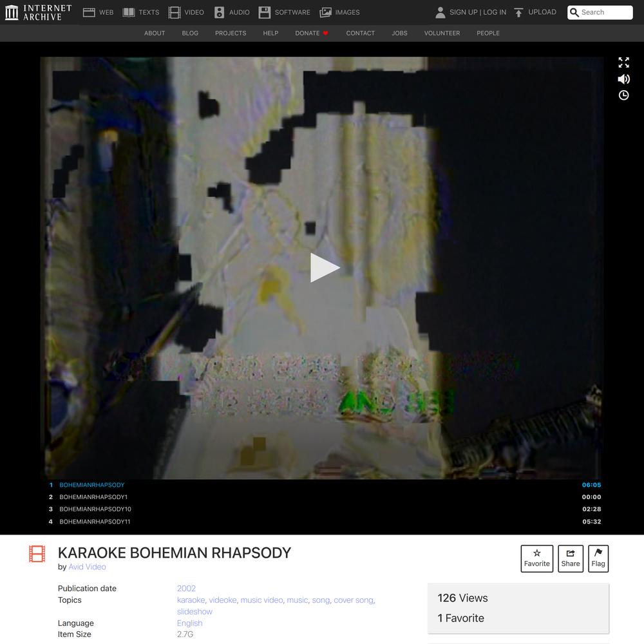Click the LOG IN link
Image resolution: width=644 pixels, height=644 pixels.
pyautogui.click(x=495, y=12)
